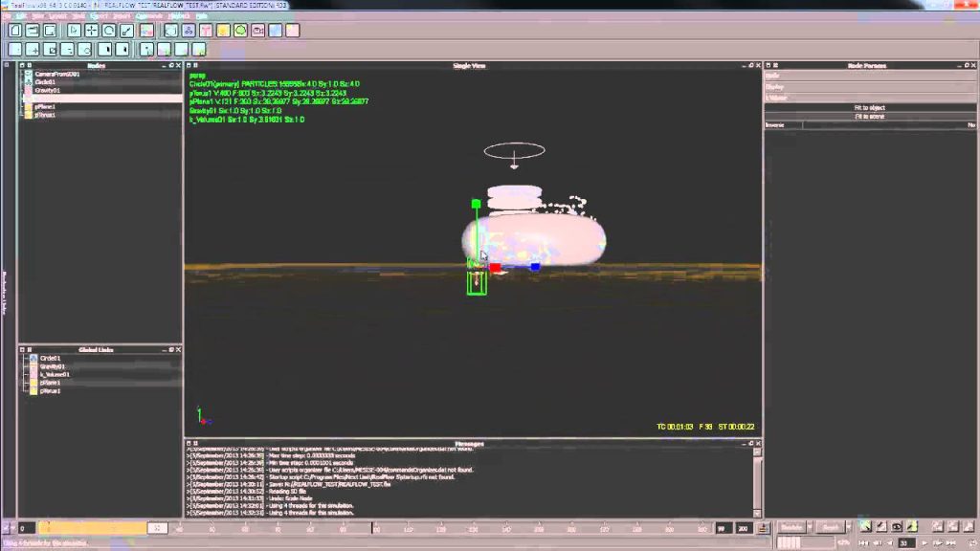Open the Export menu

99,15
